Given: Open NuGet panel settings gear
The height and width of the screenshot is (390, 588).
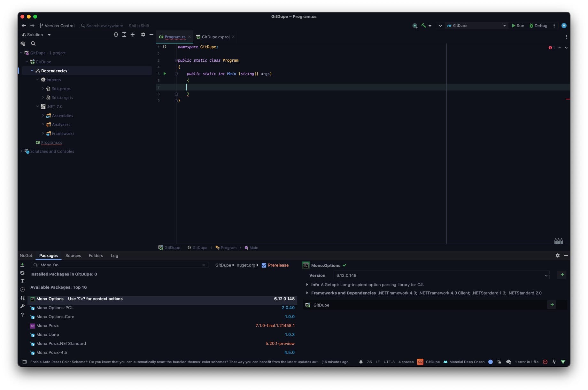Looking at the screenshot, I should point(557,255).
